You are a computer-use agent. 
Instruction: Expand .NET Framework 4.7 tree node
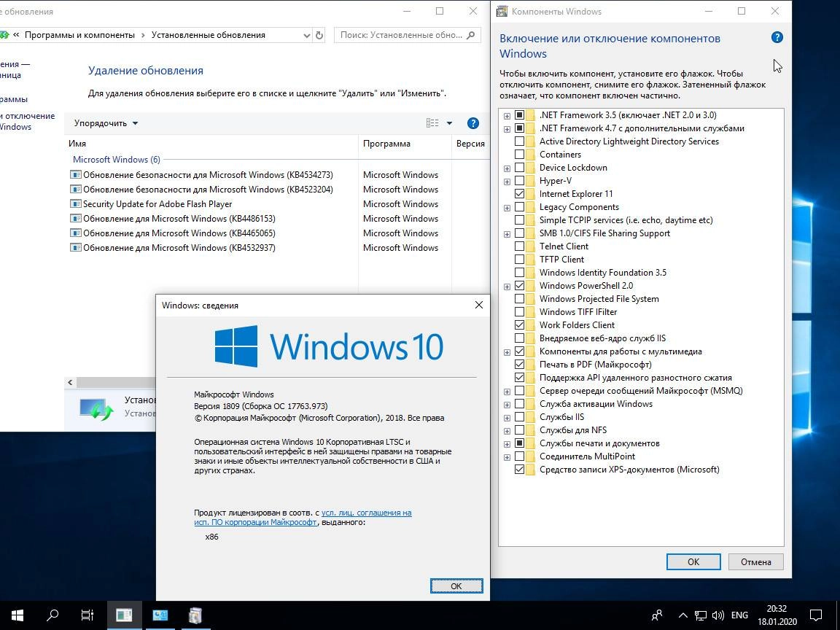(x=507, y=129)
